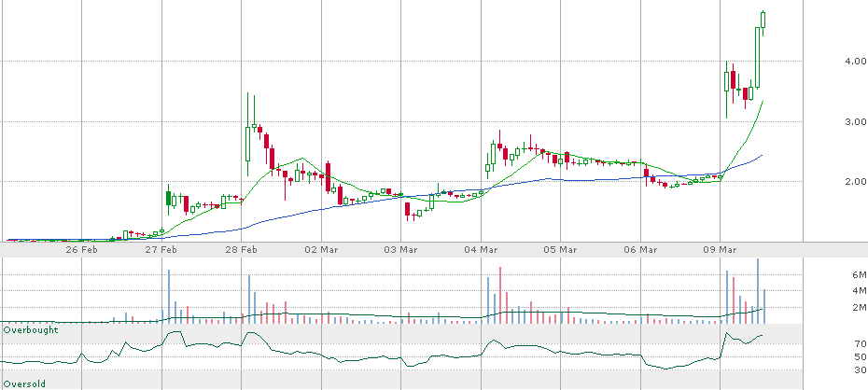Screen dimensions: 868x390
Task: Click the 30 RSI axis label
Action: 861,369
